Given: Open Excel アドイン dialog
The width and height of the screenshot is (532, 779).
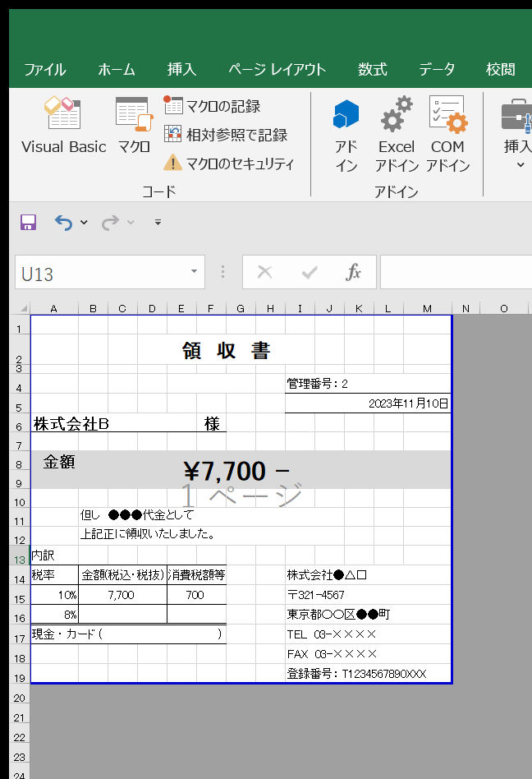Looking at the screenshot, I should (397, 135).
